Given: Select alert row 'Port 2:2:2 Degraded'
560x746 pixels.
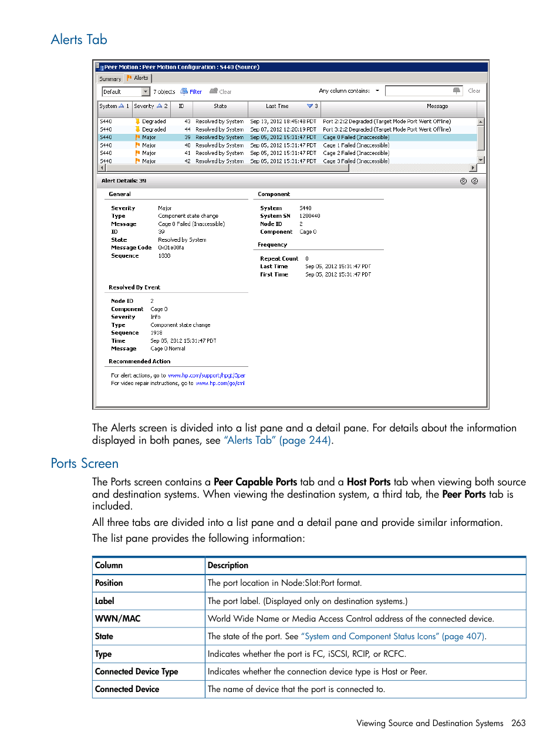Looking at the screenshot, I should [287, 121].
